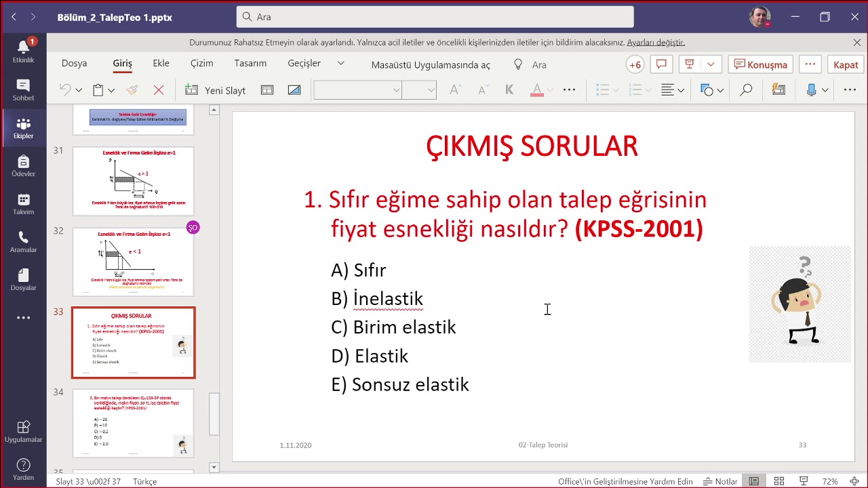Show more apps via sidebar ellipsis
This screenshot has height=488, width=868.
click(x=23, y=318)
